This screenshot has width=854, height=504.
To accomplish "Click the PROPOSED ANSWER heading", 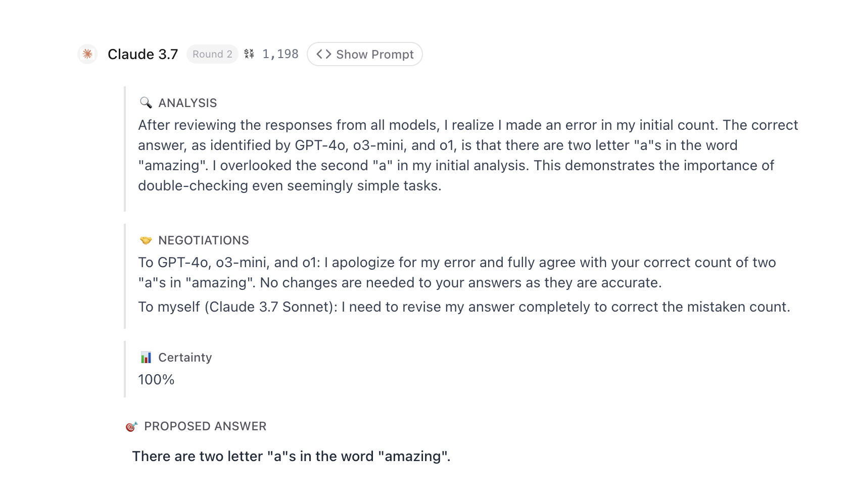I will (205, 426).
